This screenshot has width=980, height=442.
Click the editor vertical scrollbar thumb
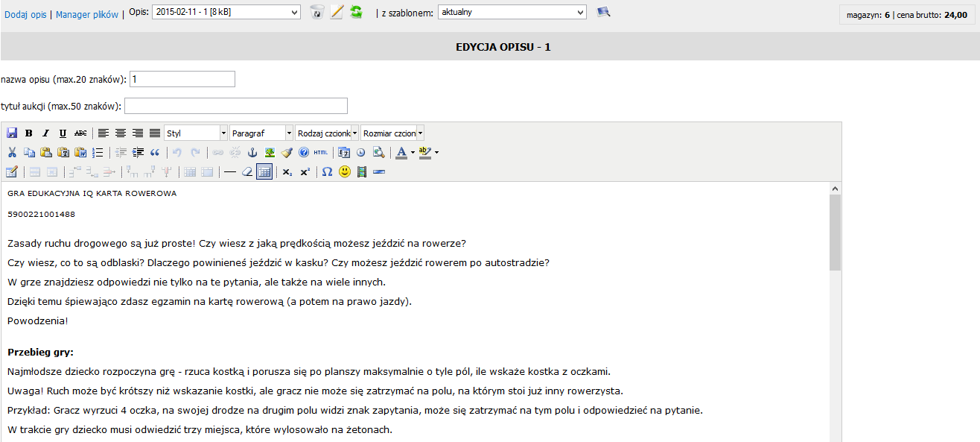coord(835,233)
